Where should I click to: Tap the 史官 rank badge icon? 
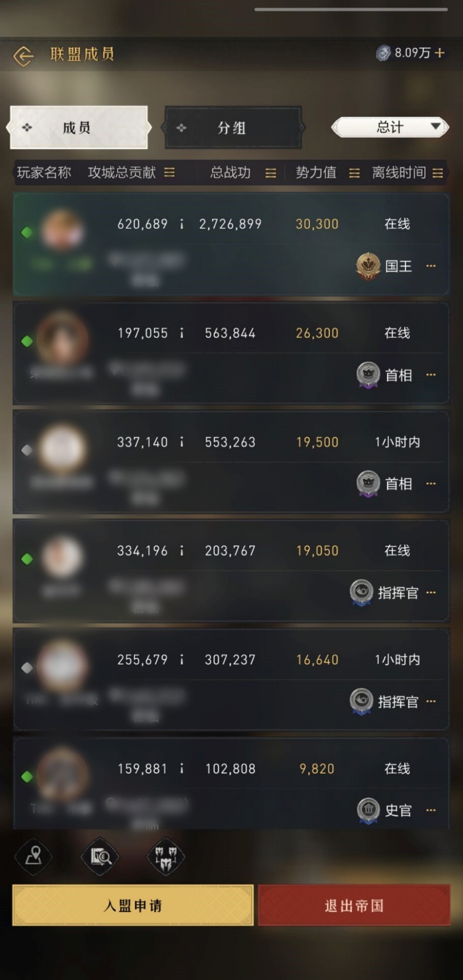[x=368, y=810]
